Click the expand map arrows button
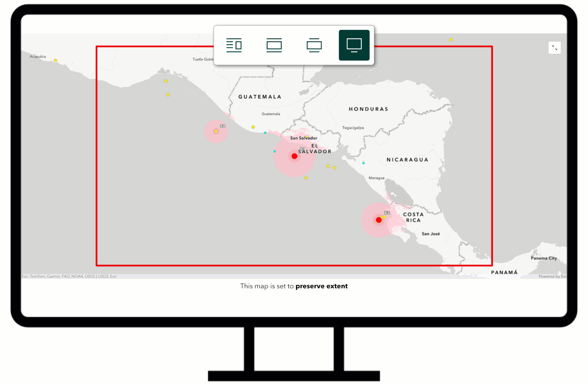The image size is (588, 385). 555,48
